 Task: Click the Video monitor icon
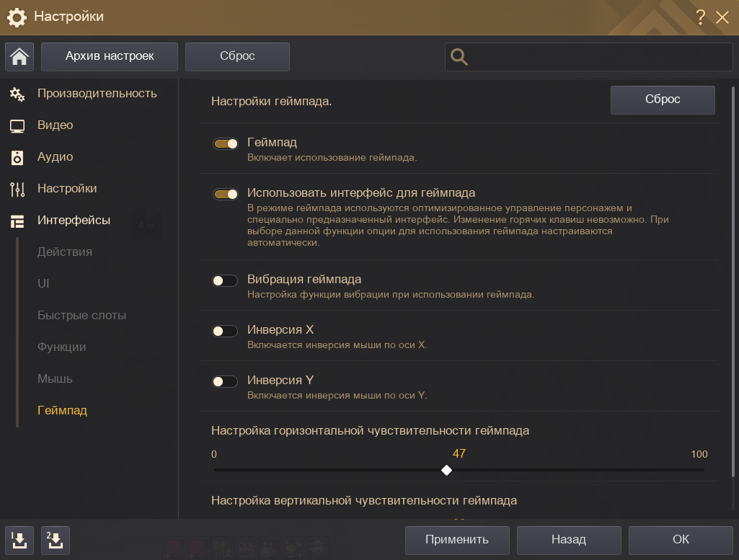coord(17,126)
